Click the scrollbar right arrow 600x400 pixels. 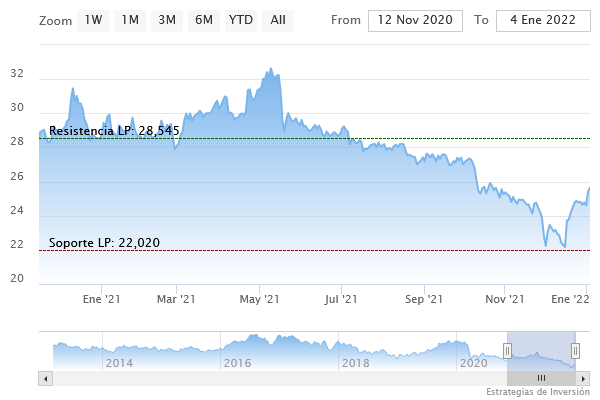click(x=584, y=378)
